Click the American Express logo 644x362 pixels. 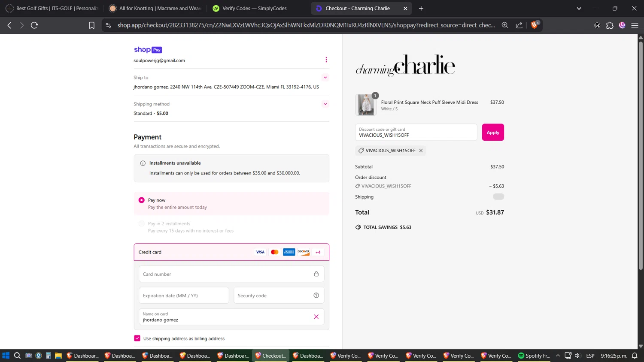tap(289, 252)
